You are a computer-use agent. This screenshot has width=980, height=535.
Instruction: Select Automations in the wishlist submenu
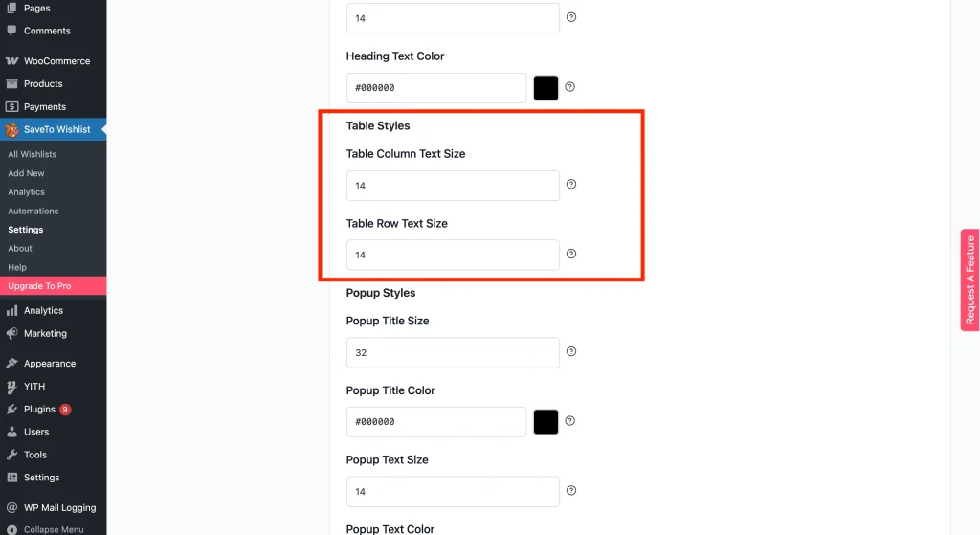pos(33,211)
